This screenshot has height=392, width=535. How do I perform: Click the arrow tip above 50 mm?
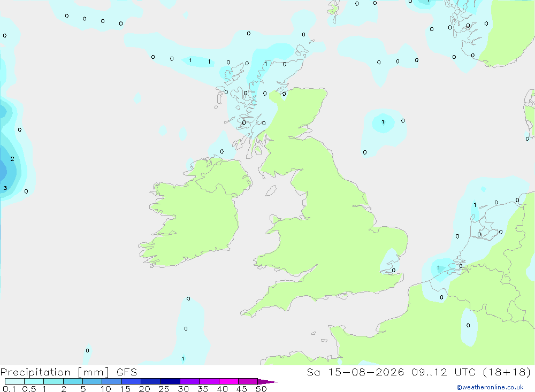[x=268, y=381]
